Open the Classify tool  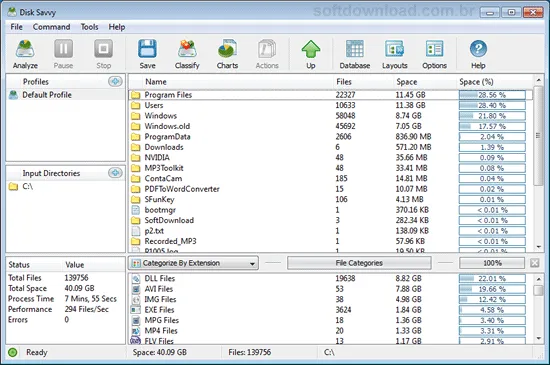tap(187, 49)
